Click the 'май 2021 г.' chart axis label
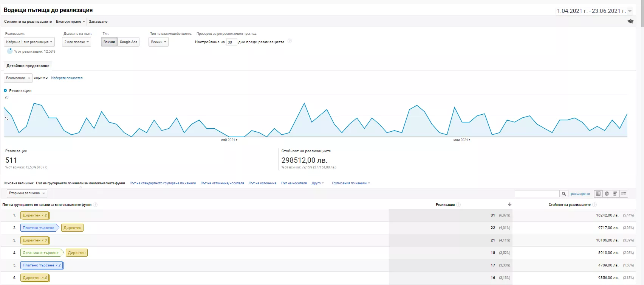The image size is (644, 285). tap(229, 140)
